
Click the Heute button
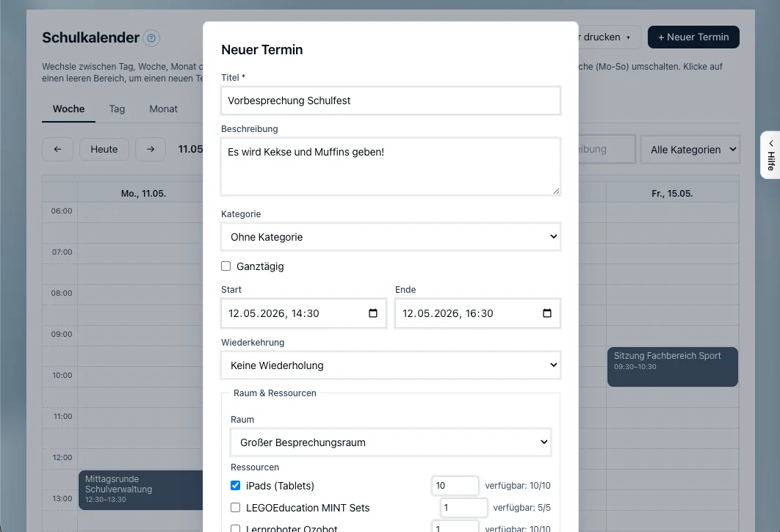click(104, 149)
